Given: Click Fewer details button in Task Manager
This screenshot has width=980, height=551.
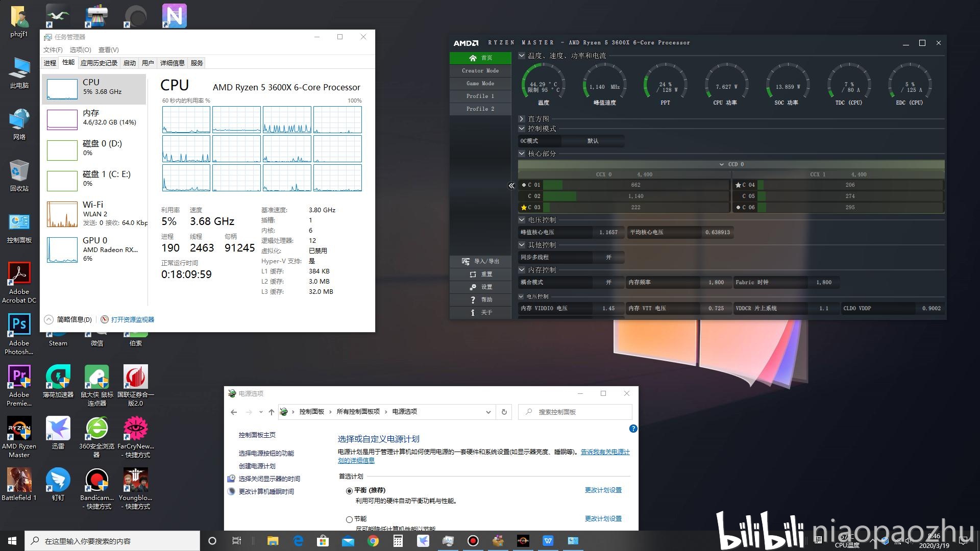Looking at the screenshot, I should click(x=68, y=319).
